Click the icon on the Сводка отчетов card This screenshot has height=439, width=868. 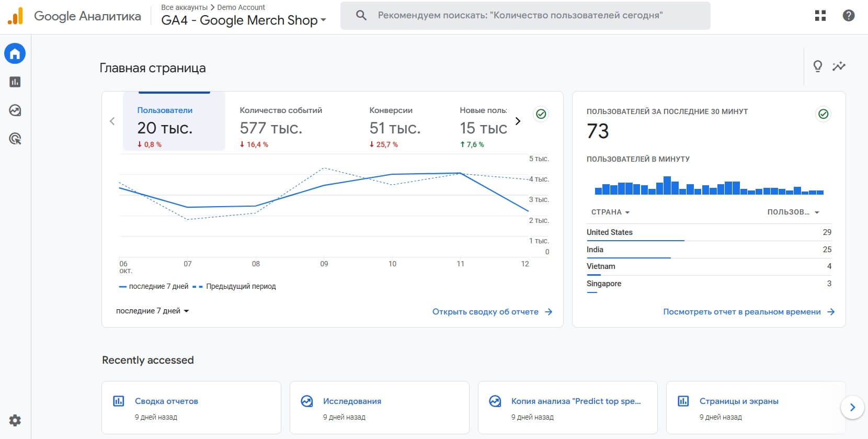(x=119, y=401)
